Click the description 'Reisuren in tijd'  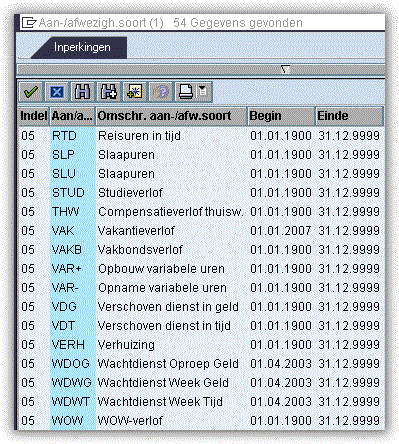point(139,136)
